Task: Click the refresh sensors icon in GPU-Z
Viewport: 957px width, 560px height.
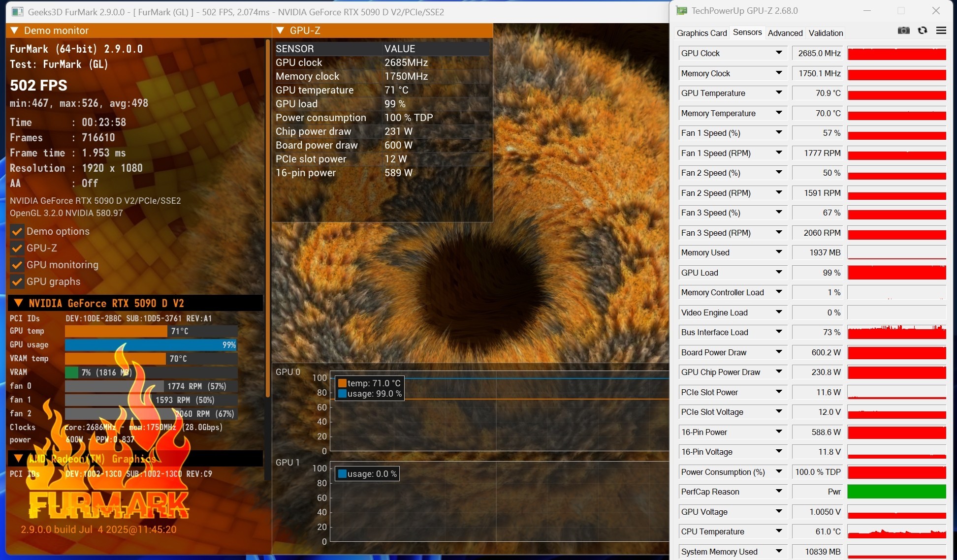Action: [922, 31]
